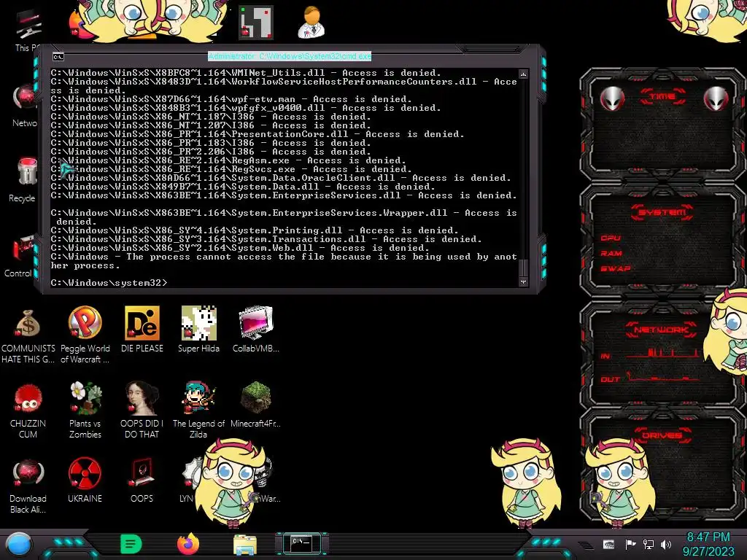Open the Control Panel desktop icon
Image resolution: width=747 pixels, height=560 pixels.
click(x=20, y=256)
